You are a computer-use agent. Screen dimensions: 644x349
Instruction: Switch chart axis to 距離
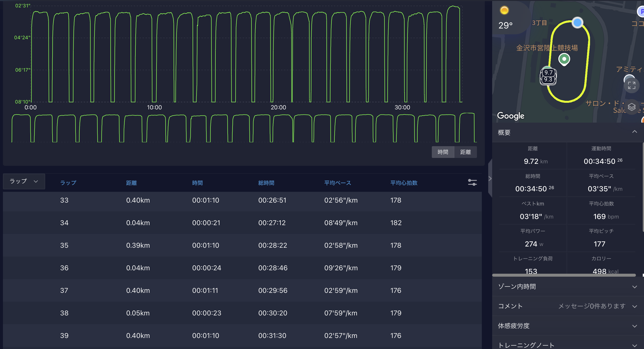(465, 152)
